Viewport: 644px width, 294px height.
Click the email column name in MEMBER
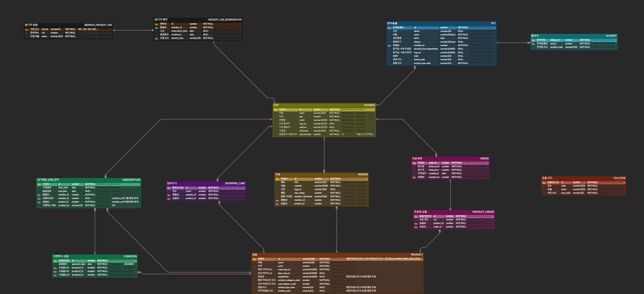302,120
